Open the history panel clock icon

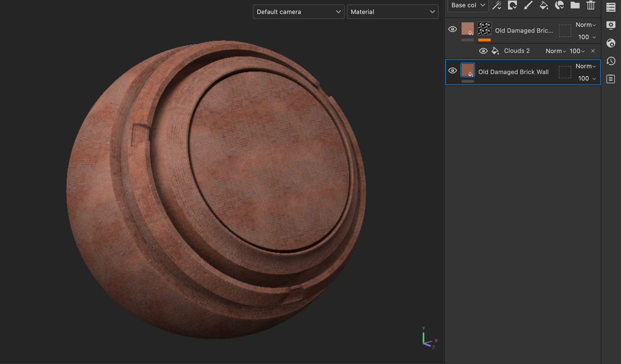pos(611,61)
